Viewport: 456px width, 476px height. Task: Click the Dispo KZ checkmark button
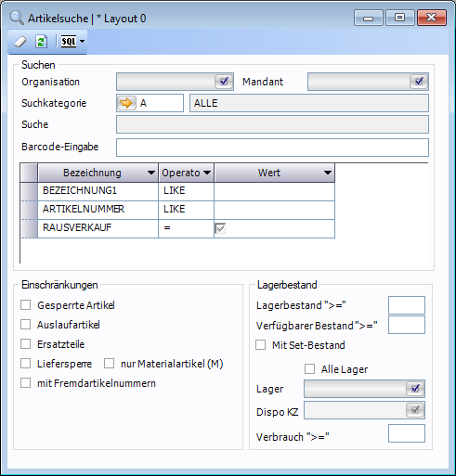(415, 410)
